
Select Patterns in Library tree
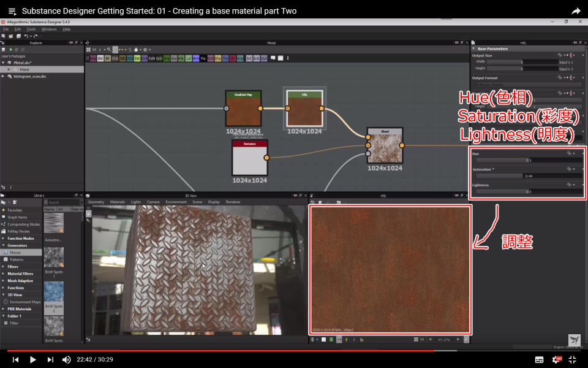(x=21, y=259)
